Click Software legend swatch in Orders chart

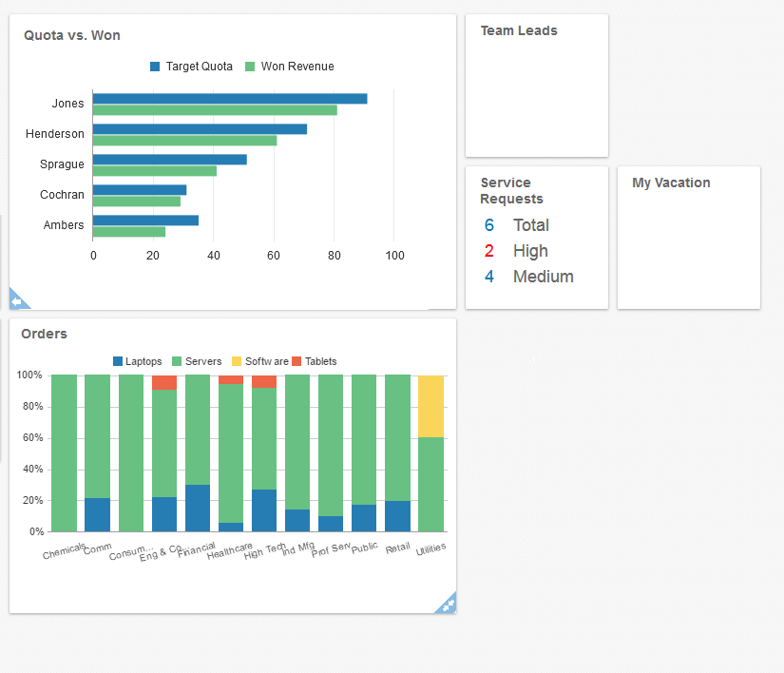(237, 361)
